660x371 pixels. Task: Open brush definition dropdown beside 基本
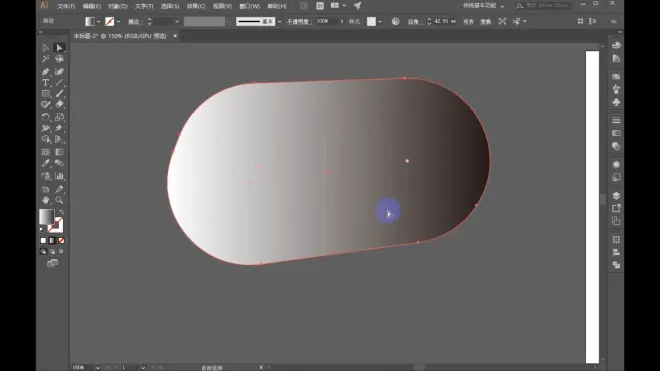[x=279, y=21]
